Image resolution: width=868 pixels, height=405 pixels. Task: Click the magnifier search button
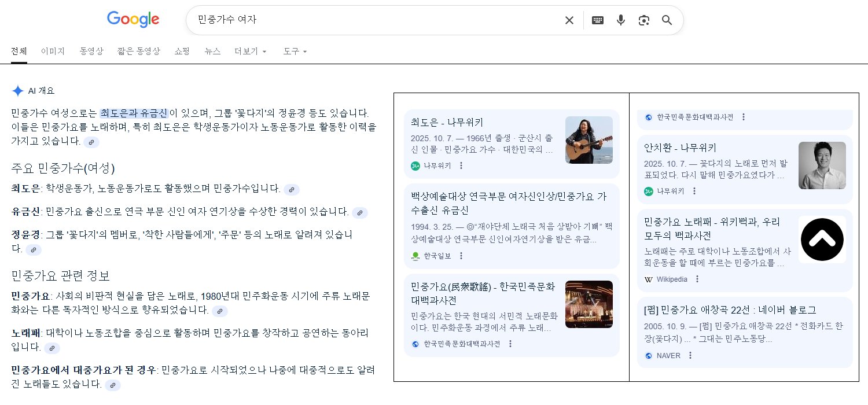(667, 20)
